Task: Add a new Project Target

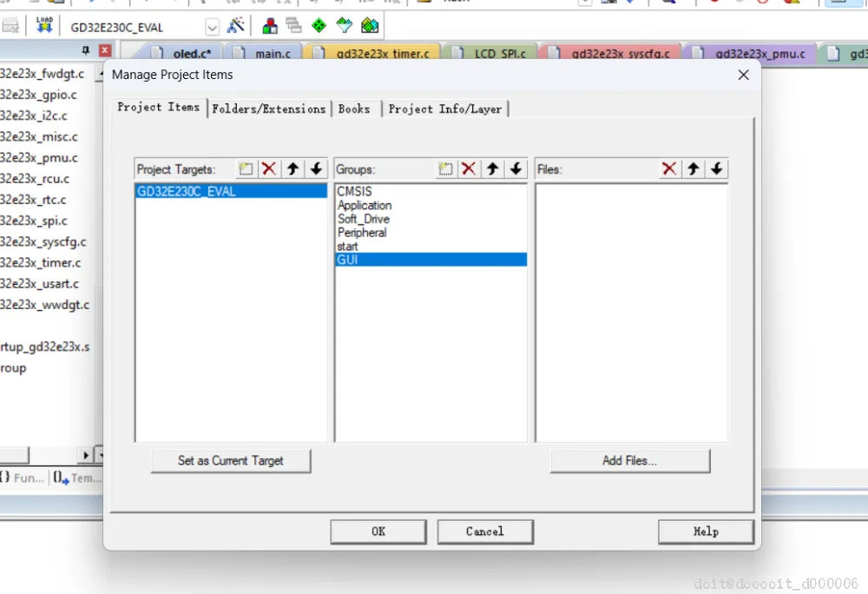Action: coord(246,168)
